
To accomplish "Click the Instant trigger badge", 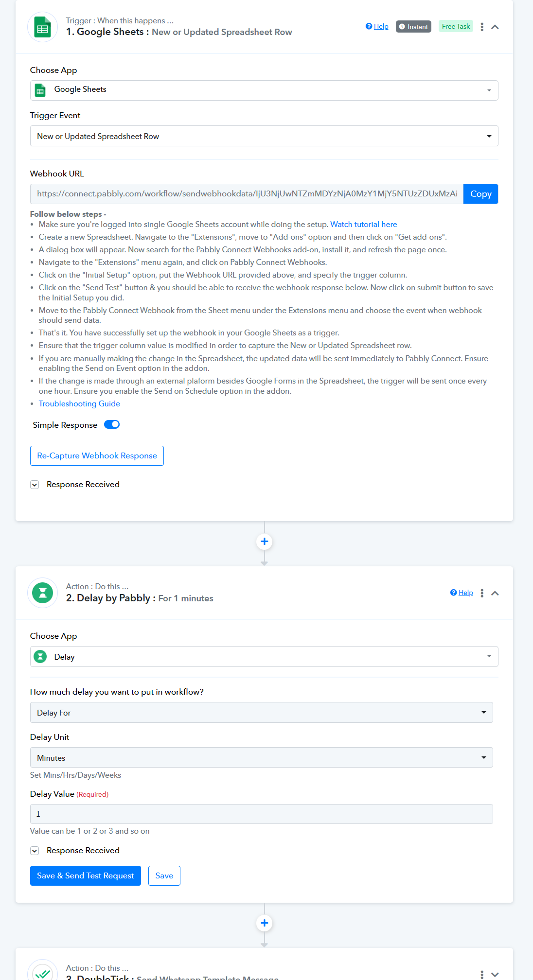I will tap(413, 27).
